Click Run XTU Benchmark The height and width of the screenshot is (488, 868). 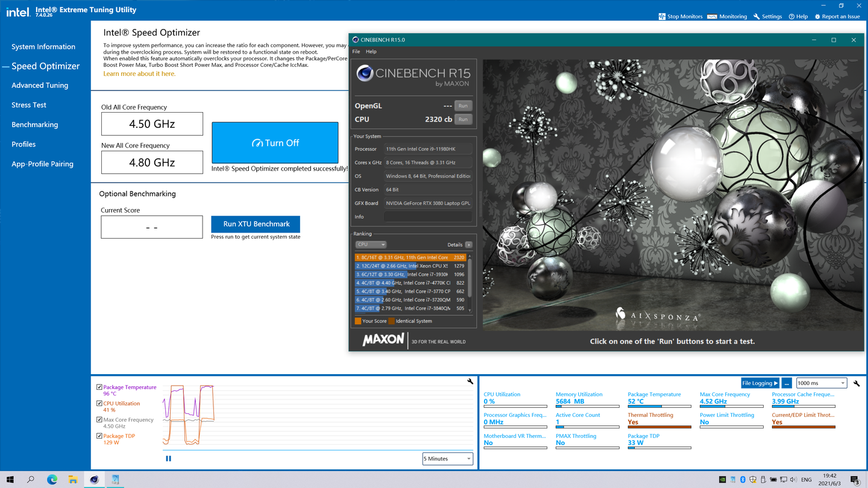pos(255,224)
